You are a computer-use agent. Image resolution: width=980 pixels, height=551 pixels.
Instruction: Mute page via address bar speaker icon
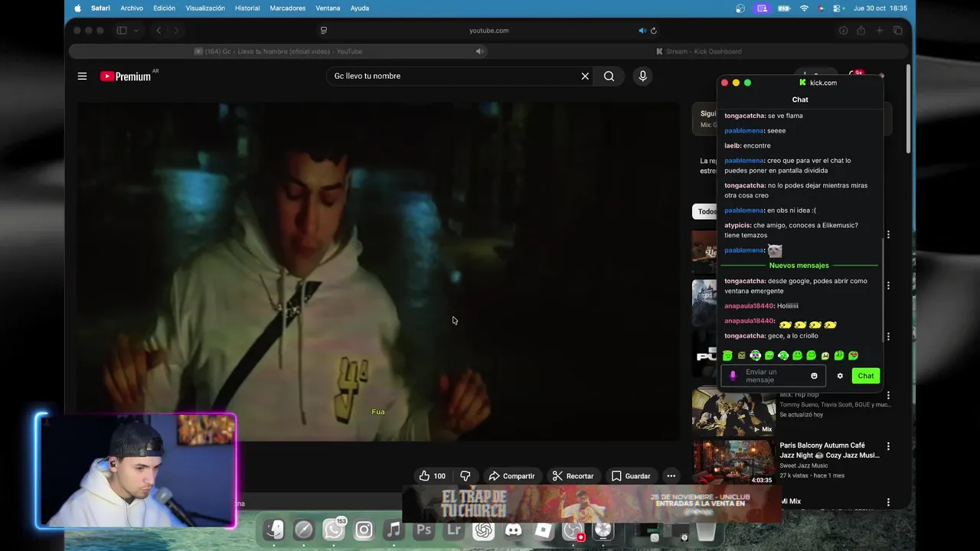(642, 31)
